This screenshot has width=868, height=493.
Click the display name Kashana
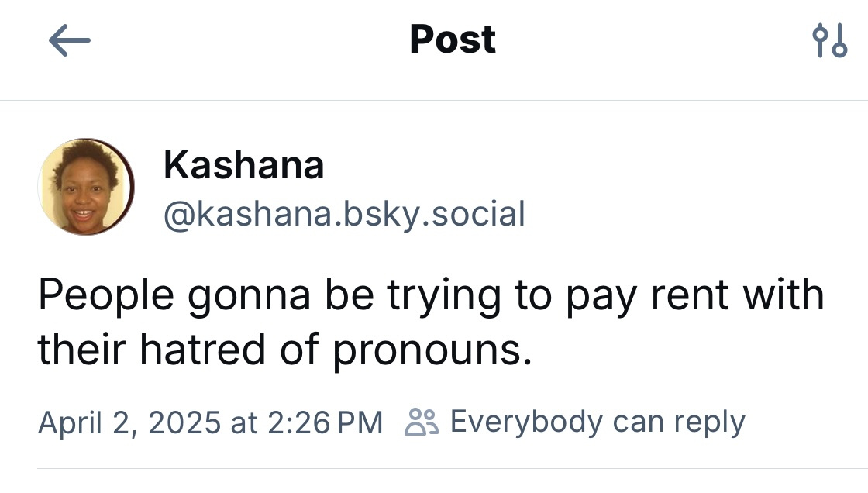tap(243, 165)
